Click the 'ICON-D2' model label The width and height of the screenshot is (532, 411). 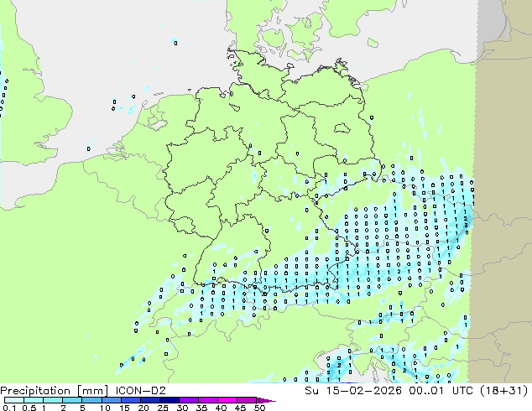coord(140,391)
